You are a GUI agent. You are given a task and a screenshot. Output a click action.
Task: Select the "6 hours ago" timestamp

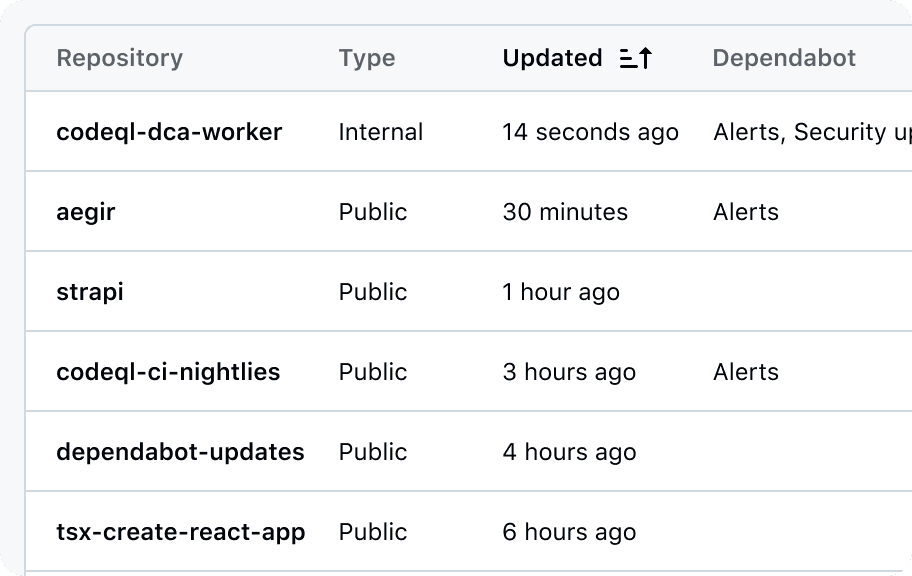point(569,532)
